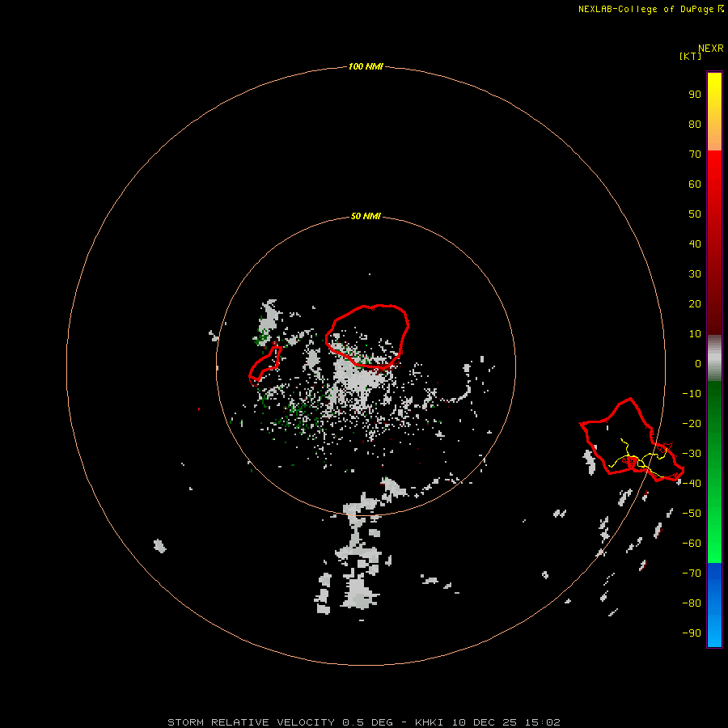Click the NEXR label above color scale

point(710,49)
